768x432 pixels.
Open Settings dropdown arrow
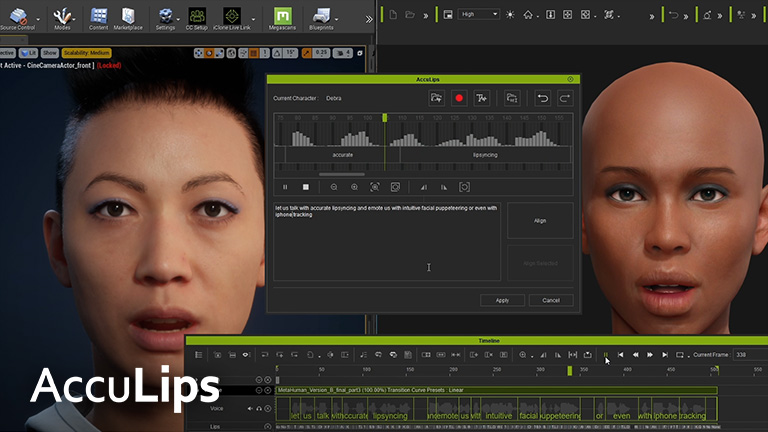(178, 19)
